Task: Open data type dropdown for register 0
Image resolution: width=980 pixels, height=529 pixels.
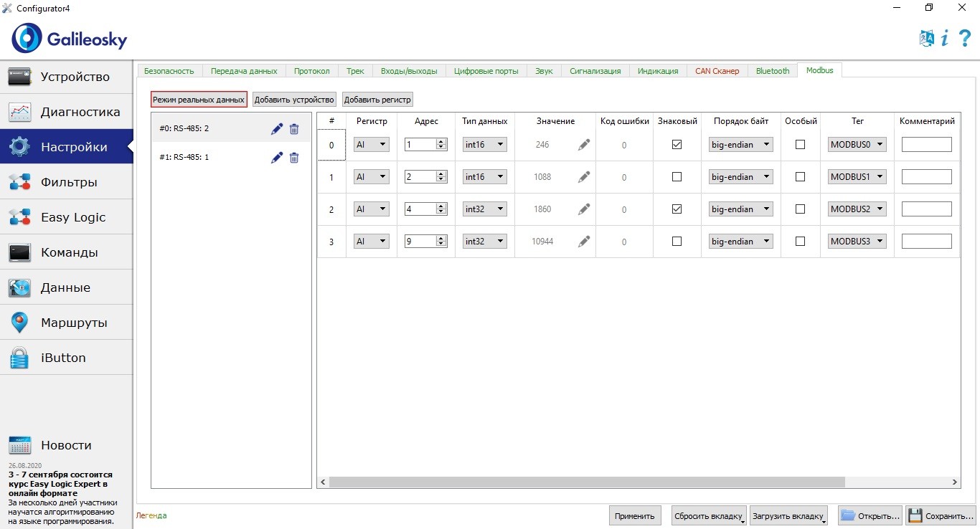Action: [484, 145]
